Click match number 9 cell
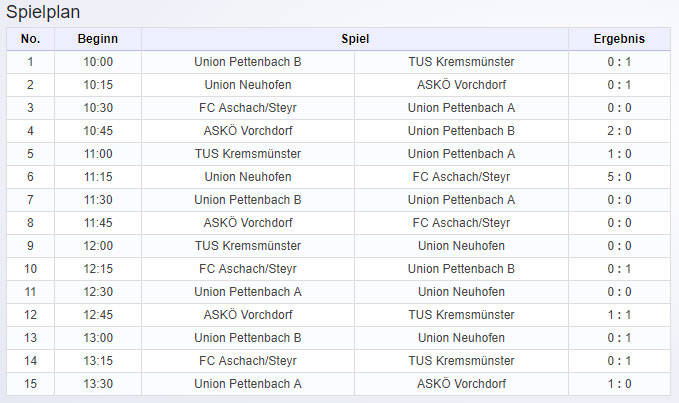This screenshot has width=679, height=403. 30,246
